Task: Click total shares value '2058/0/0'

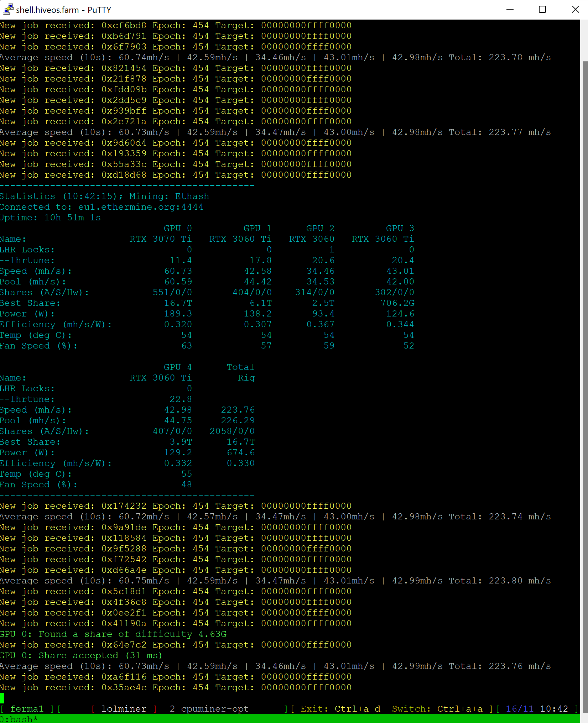Action: coord(232,431)
